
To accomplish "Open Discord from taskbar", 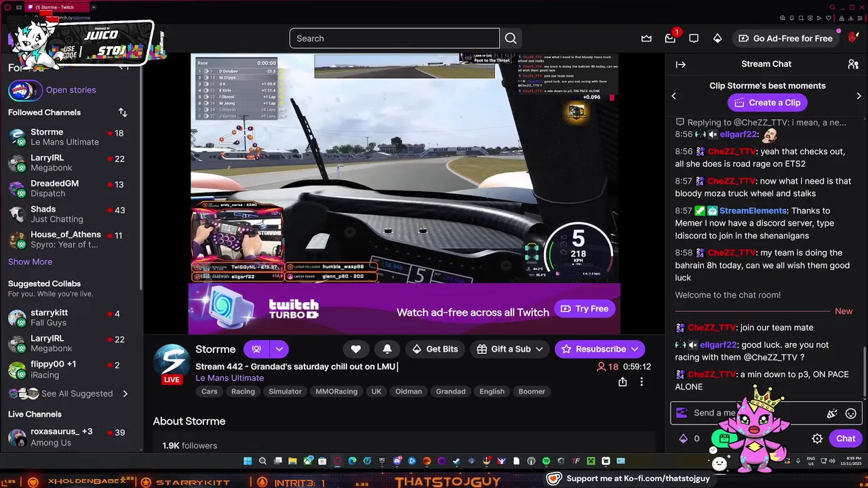I will point(397,461).
